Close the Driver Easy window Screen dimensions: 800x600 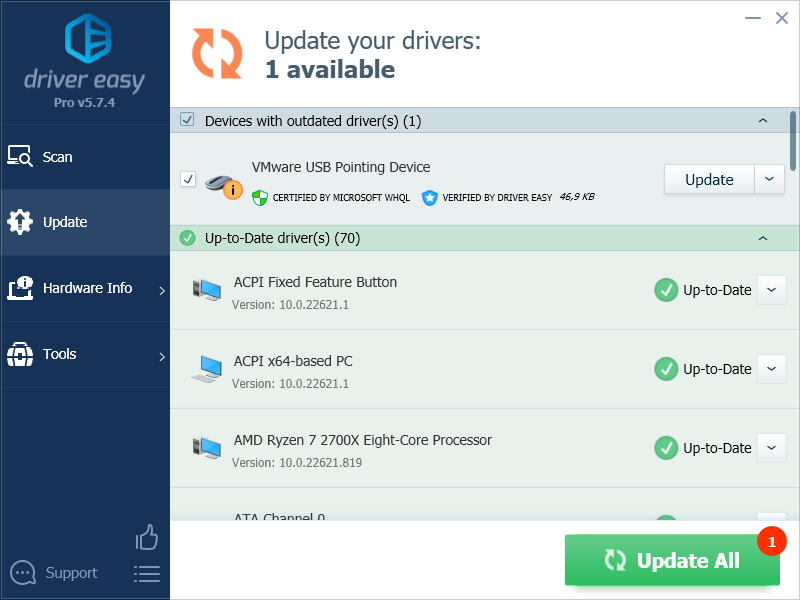pos(782,18)
